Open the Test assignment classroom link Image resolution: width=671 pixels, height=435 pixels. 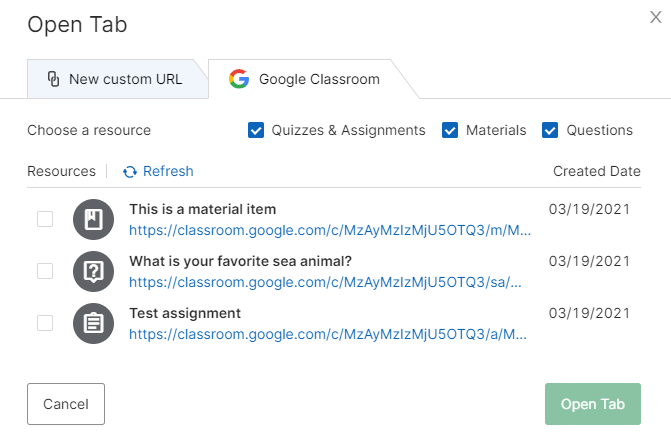[x=330, y=333]
